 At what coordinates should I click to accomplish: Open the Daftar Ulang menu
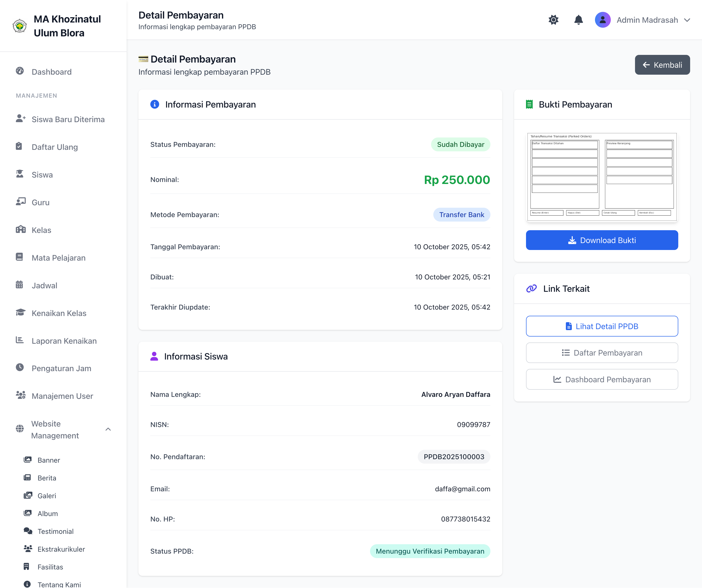(x=54, y=147)
